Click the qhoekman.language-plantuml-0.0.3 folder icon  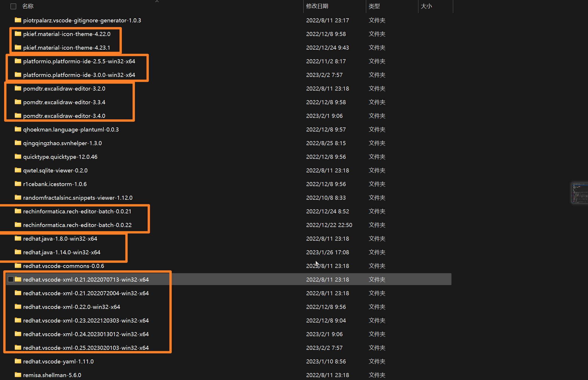pos(18,129)
